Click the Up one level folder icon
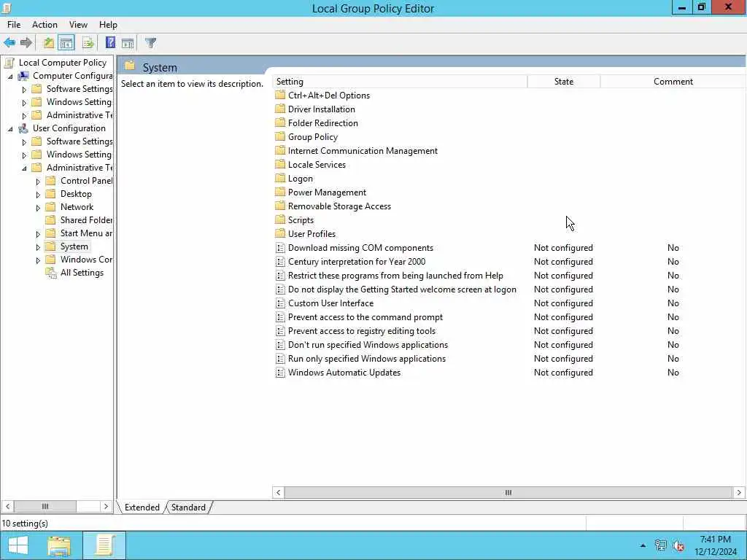The width and height of the screenshot is (747, 560). coord(49,43)
